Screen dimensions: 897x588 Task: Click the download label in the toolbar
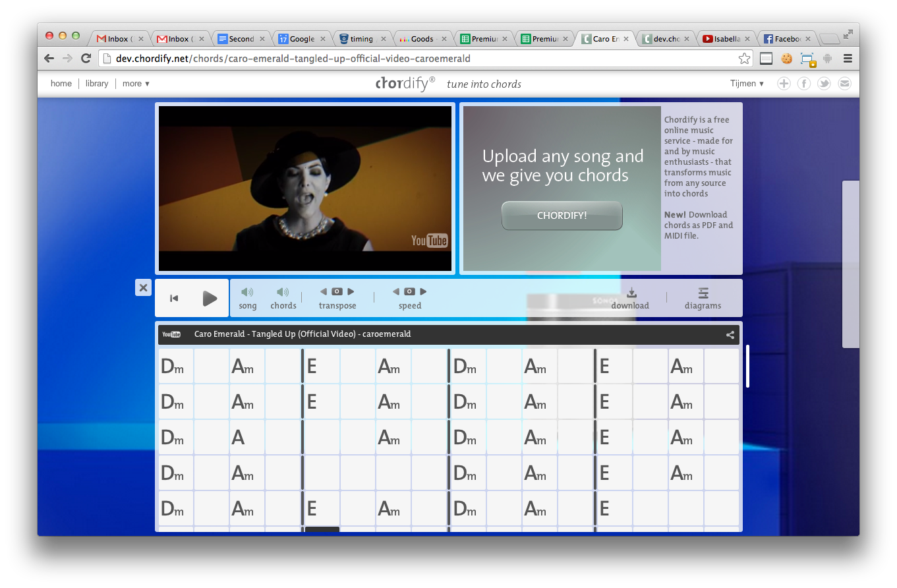(630, 306)
